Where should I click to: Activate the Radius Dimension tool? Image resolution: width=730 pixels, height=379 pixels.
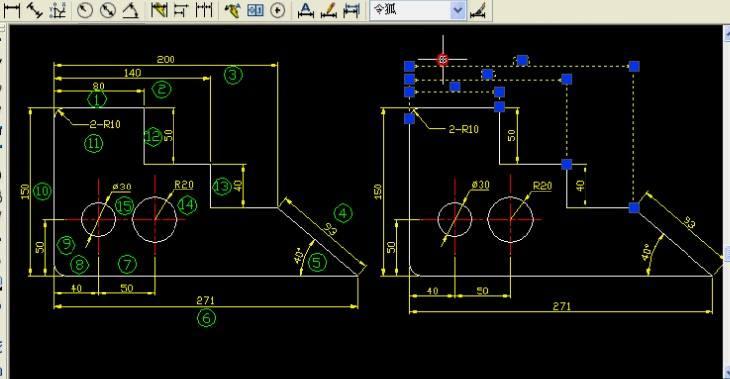point(85,10)
